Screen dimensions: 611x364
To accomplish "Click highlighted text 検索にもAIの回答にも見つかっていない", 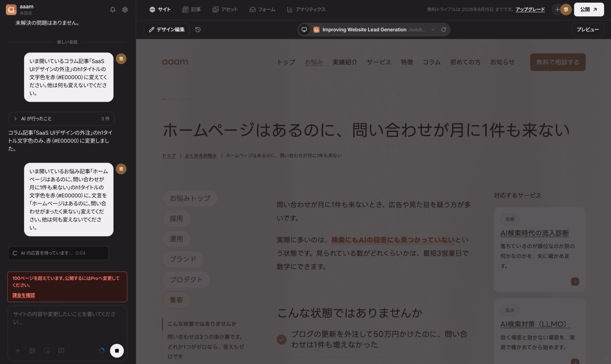I will pos(393,240).
